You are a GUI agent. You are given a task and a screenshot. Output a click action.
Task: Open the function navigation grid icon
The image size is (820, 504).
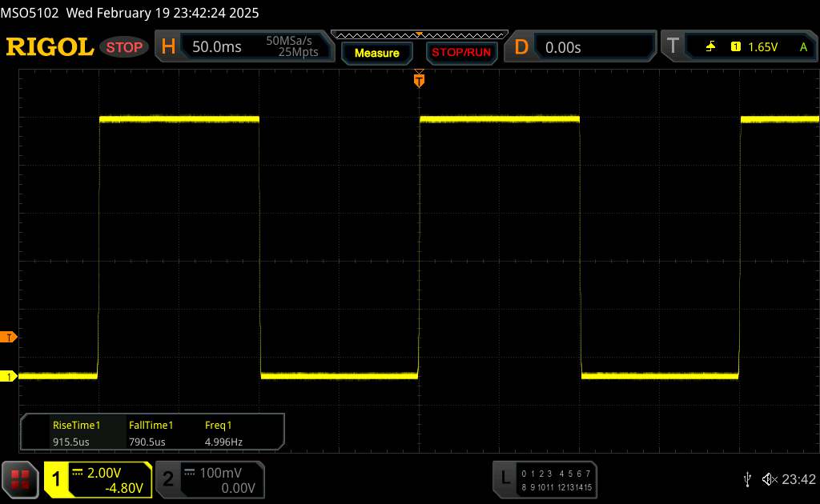pyautogui.click(x=20, y=479)
